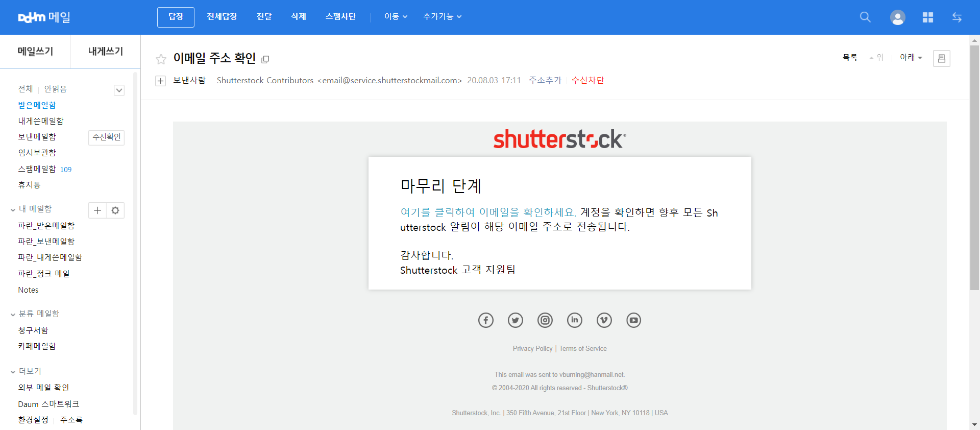
Task: Show 안읽음 unread mail filter
Action: (55, 89)
